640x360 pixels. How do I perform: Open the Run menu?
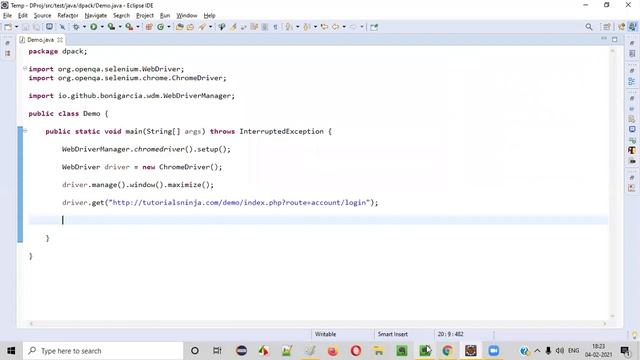(165, 16)
